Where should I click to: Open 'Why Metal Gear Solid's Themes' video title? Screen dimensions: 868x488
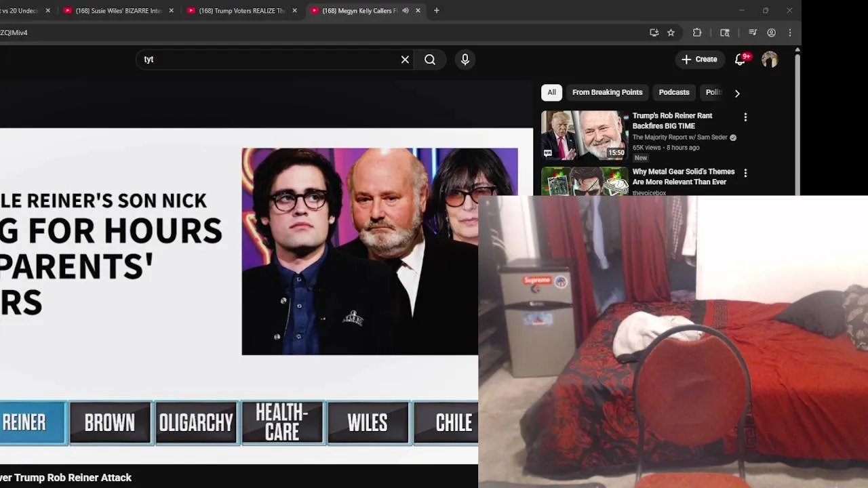683,177
